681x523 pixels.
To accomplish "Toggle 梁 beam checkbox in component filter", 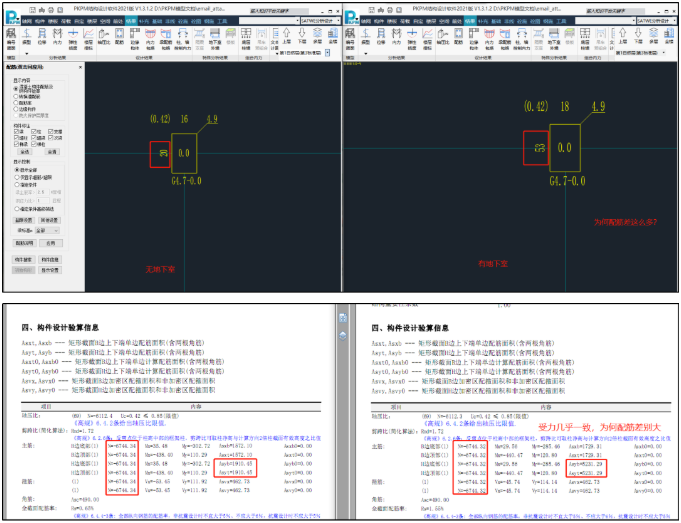I will click(x=17, y=131).
